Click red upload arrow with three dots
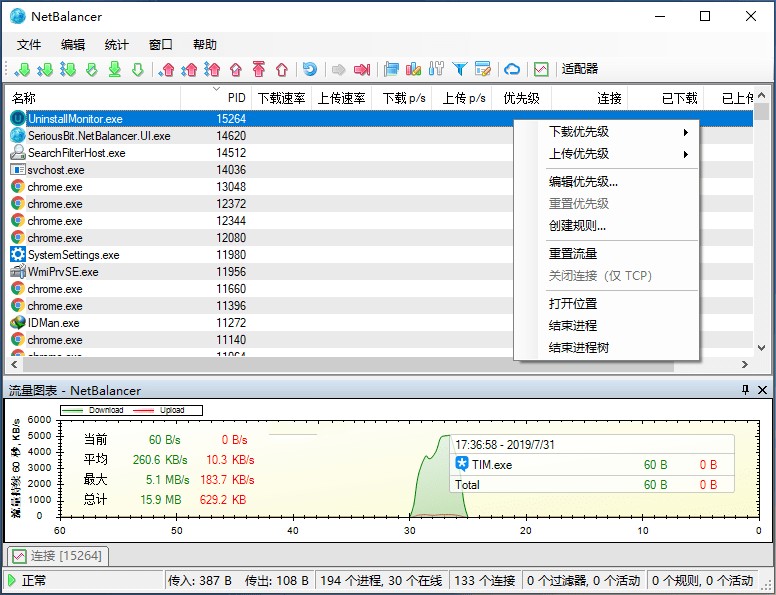This screenshot has width=776, height=595. tap(212, 69)
